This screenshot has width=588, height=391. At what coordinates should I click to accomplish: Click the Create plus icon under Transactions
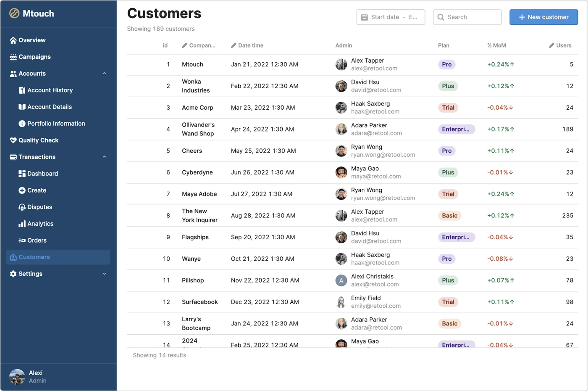tap(22, 190)
